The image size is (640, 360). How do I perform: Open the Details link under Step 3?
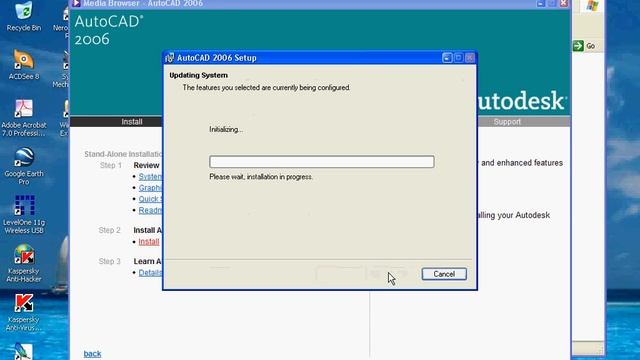150,273
